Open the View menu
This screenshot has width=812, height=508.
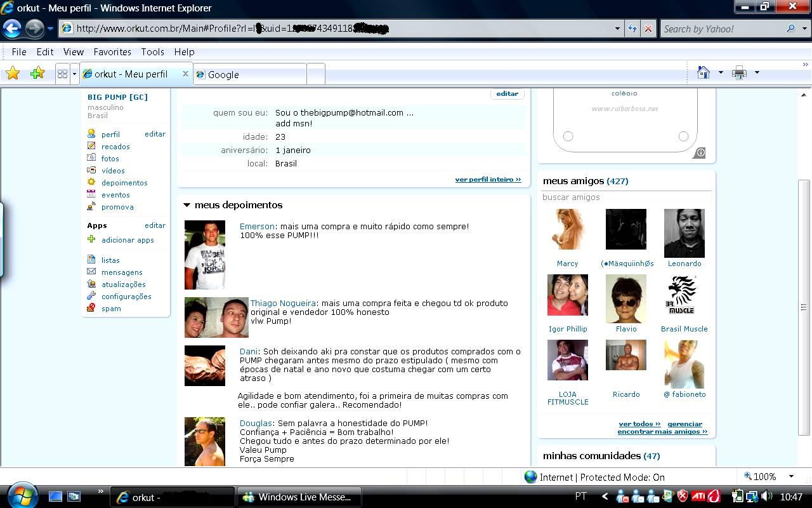click(74, 52)
